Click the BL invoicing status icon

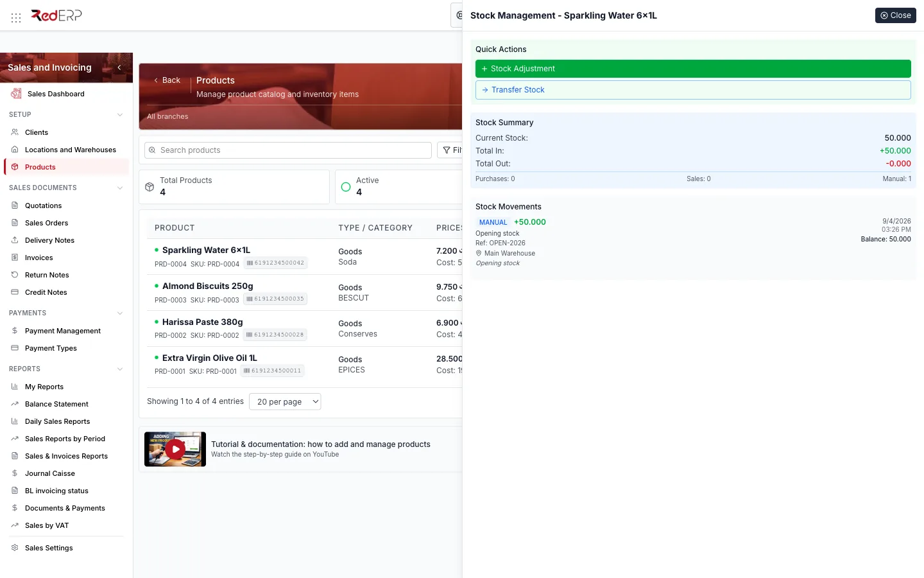click(x=15, y=491)
